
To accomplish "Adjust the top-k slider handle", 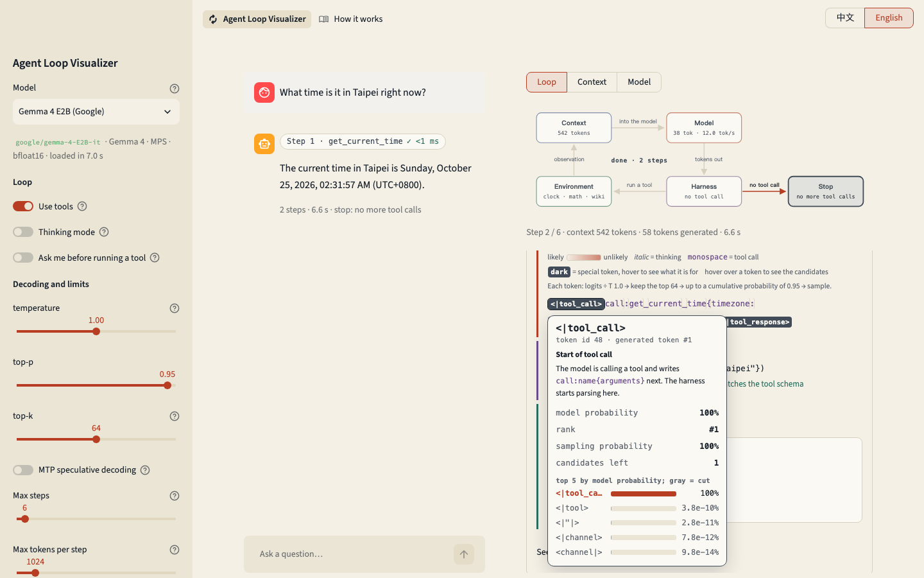I will 96,439.
